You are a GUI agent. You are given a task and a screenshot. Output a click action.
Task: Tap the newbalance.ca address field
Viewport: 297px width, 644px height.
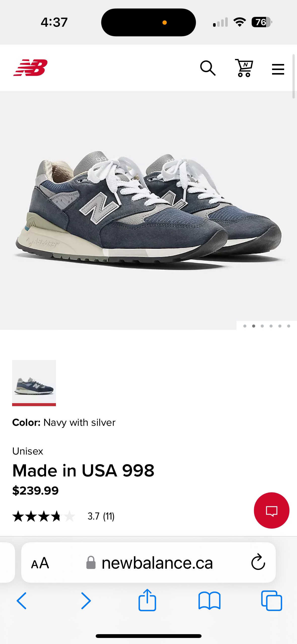[149, 562]
